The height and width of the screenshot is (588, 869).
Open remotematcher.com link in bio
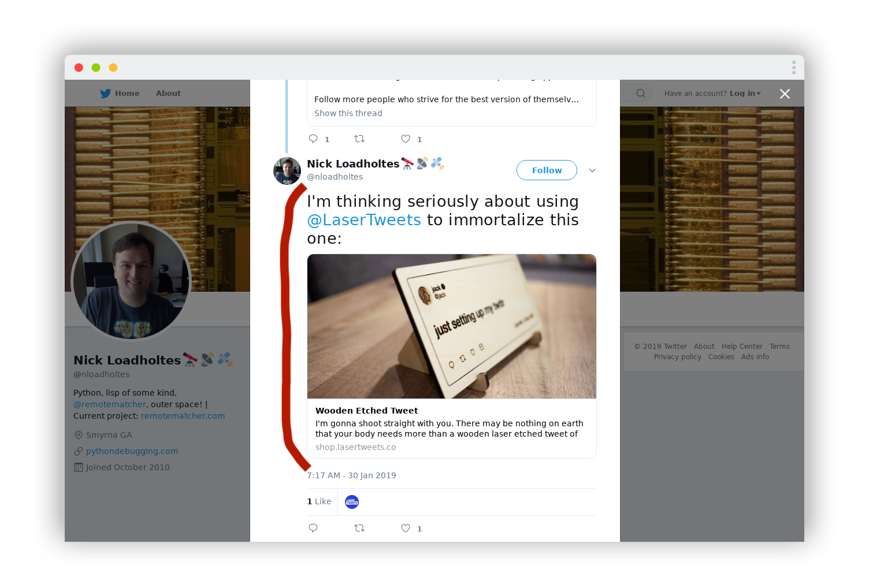(x=183, y=416)
